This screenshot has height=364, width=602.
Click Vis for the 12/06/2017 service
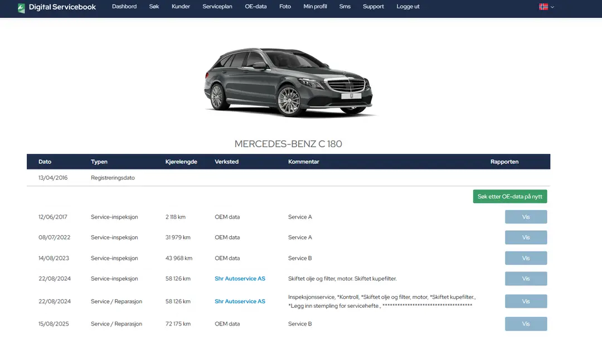526,217
